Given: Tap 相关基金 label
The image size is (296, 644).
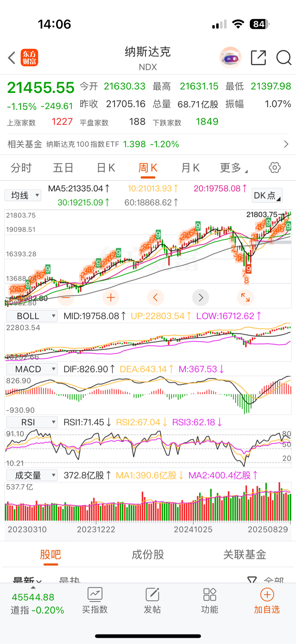Looking at the screenshot, I should click(25, 144).
